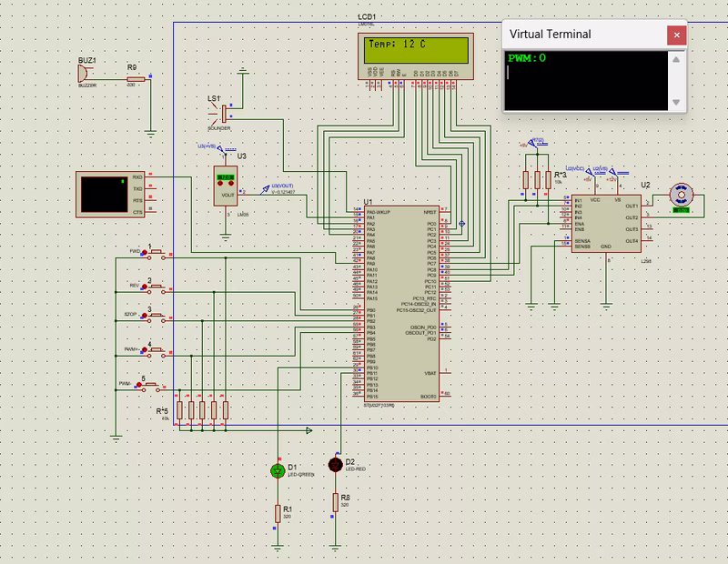
Task: Select the U2 L298 motor driver
Action: tap(606, 223)
